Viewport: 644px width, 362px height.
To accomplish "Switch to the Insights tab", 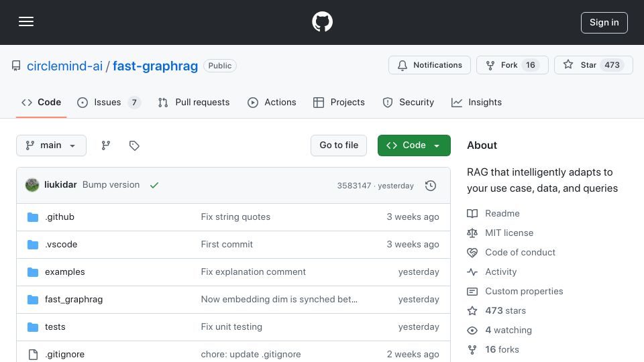I will [476, 102].
